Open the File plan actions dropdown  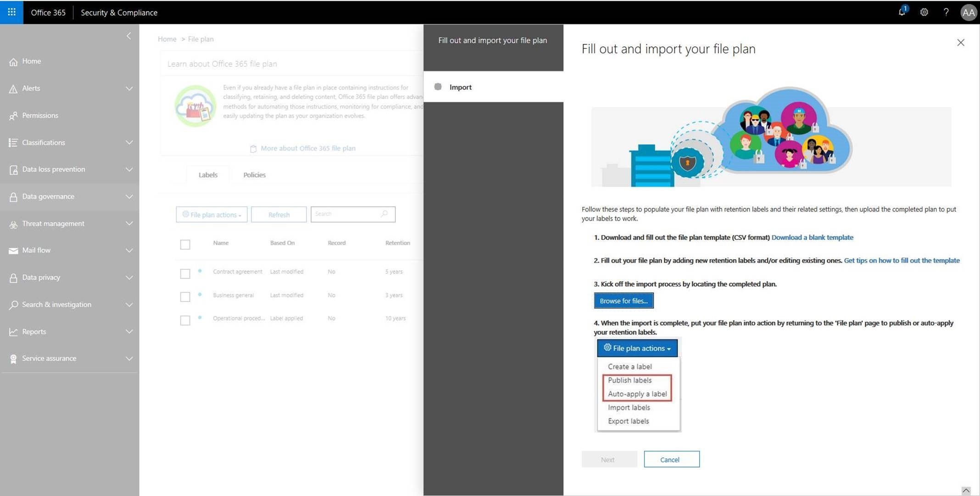(x=211, y=214)
